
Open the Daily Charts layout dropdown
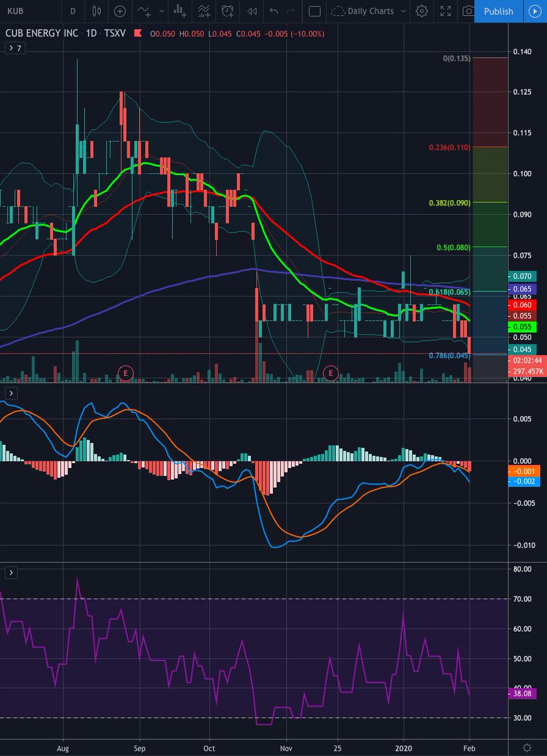coord(369,11)
